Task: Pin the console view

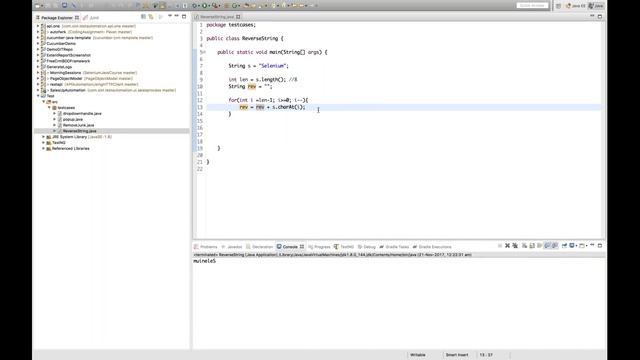Action: click(564, 246)
